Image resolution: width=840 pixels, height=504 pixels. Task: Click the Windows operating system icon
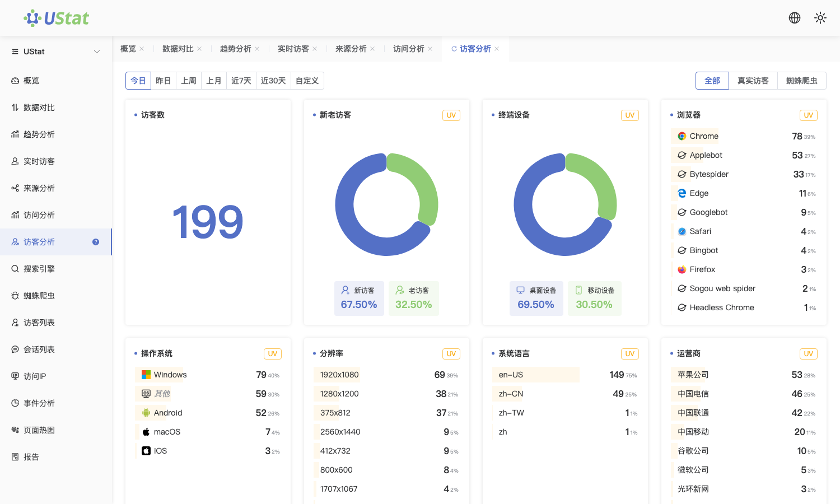point(146,375)
